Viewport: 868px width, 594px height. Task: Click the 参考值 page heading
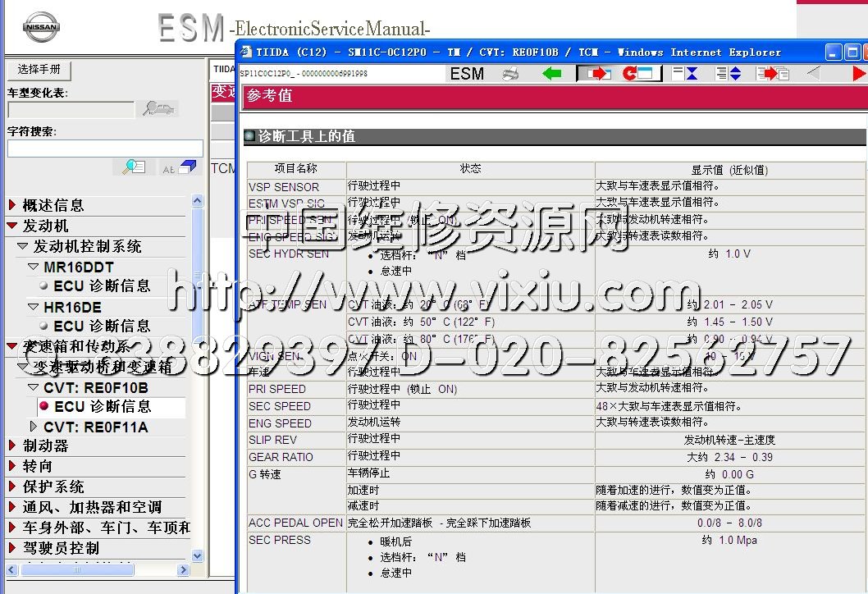tap(270, 96)
